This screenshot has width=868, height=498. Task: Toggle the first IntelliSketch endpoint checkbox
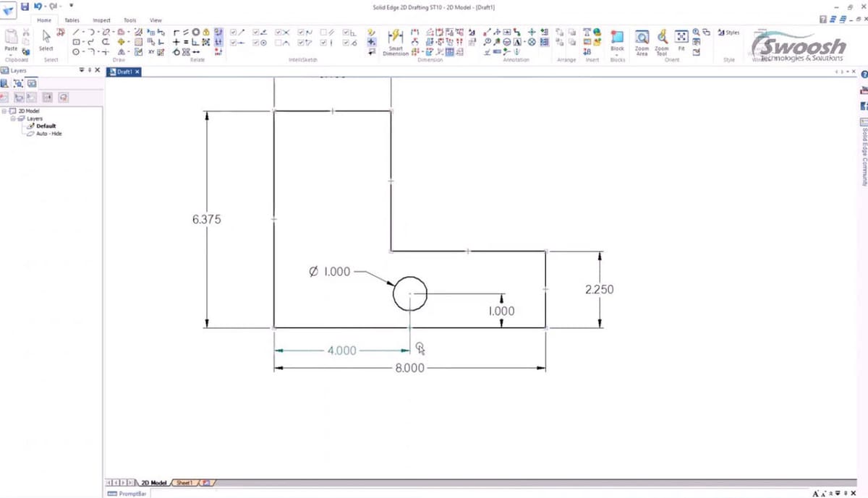(233, 32)
